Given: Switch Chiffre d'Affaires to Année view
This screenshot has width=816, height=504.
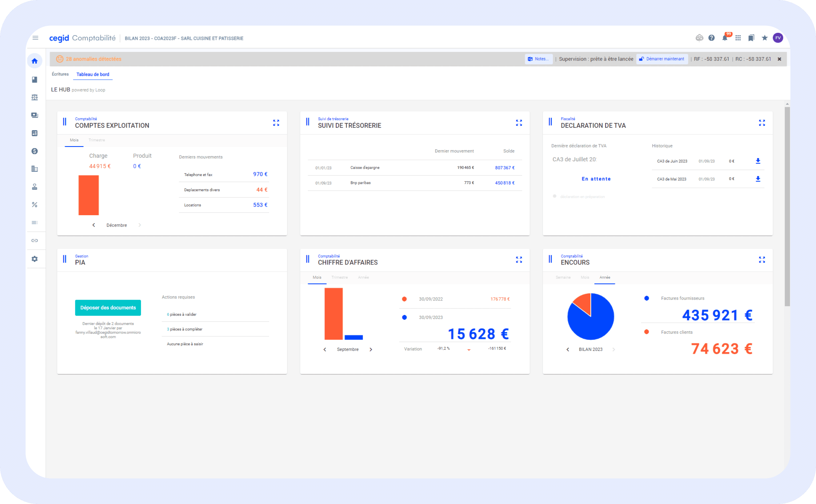Looking at the screenshot, I should coord(363,277).
